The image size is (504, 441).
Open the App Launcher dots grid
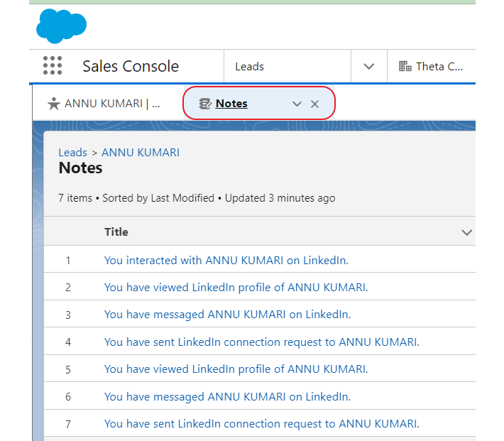click(x=53, y=65)
